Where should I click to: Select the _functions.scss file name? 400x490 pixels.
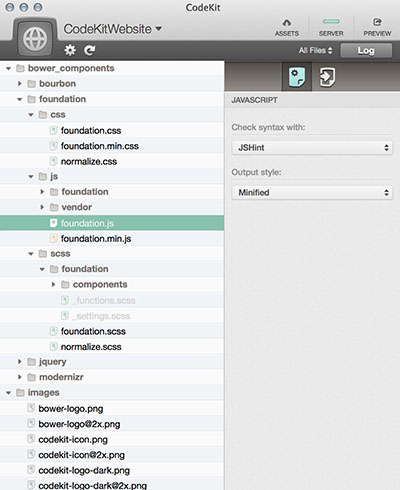point(104,300)
